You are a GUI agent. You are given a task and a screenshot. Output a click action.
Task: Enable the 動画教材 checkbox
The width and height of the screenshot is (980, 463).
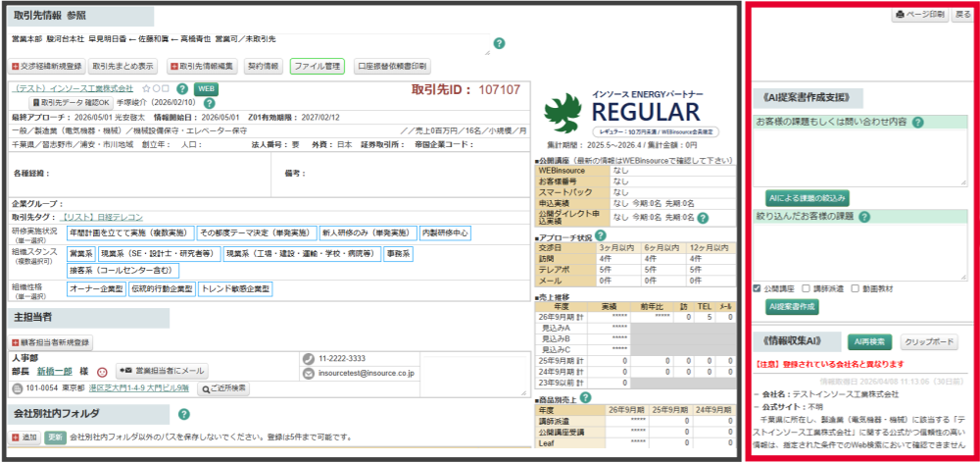(856, 289)
